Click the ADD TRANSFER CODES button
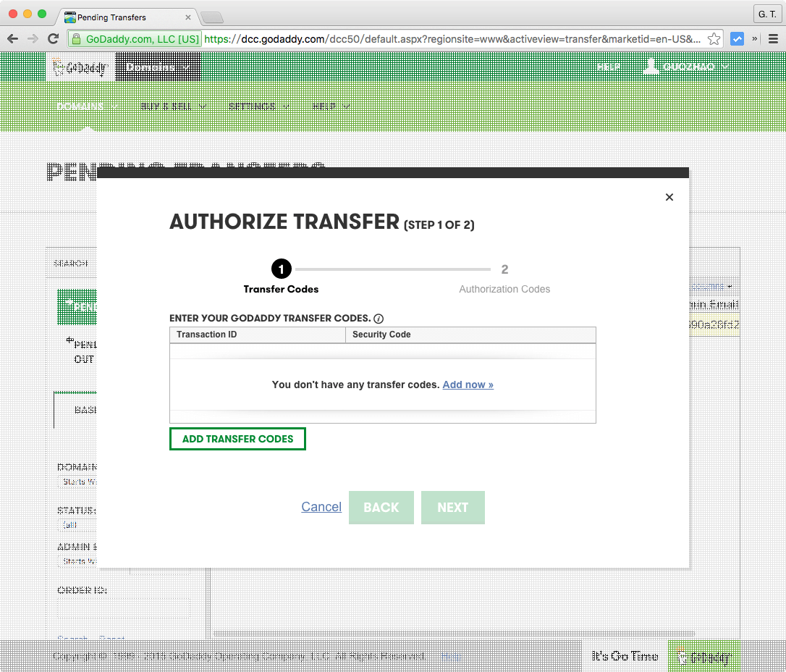Screen dimensions: 786x672 tap(237, 439)
